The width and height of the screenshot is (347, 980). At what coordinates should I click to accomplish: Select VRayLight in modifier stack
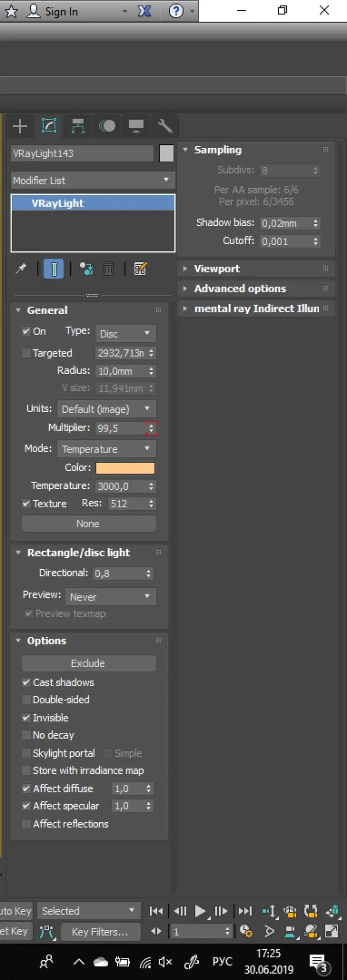pos(93,203)
